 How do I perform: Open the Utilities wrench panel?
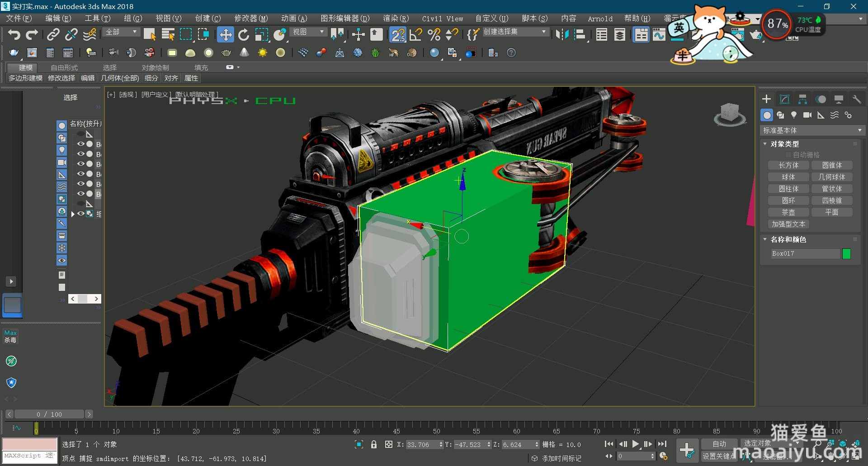(856, 100)
